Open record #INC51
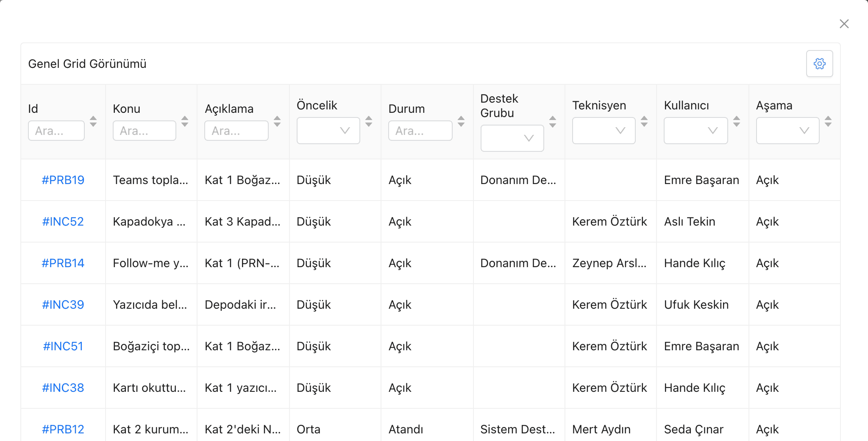Screen dimensions: 868x441 point(63,346)
